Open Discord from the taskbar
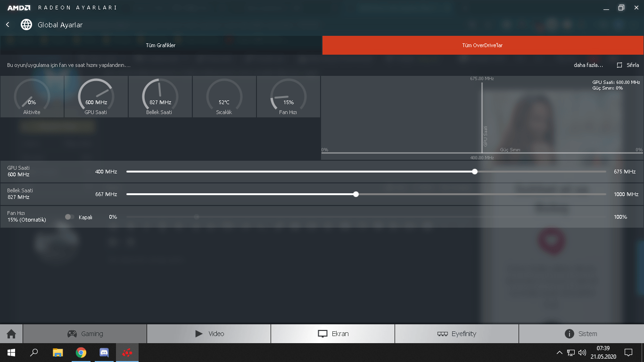644x362 pixels. point(104,352)
